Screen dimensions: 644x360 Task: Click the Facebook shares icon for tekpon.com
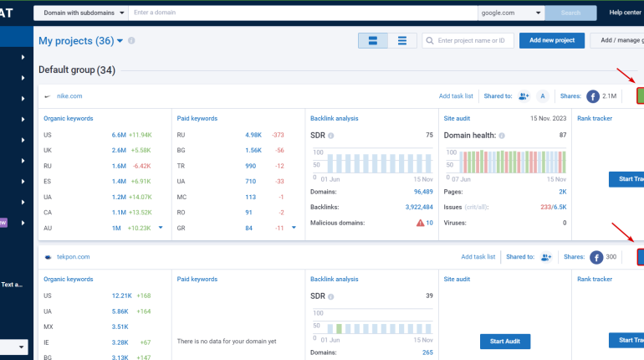coord(596,257)
